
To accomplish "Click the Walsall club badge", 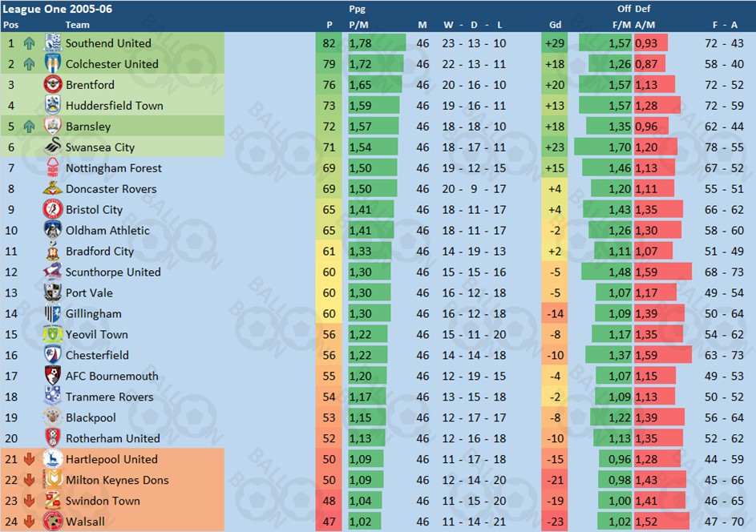I will (53, 522).
